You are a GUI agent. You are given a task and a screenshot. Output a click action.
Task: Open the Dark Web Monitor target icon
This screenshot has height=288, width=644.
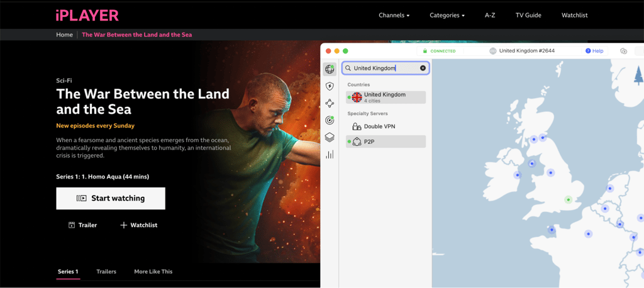tap(330, 120)
